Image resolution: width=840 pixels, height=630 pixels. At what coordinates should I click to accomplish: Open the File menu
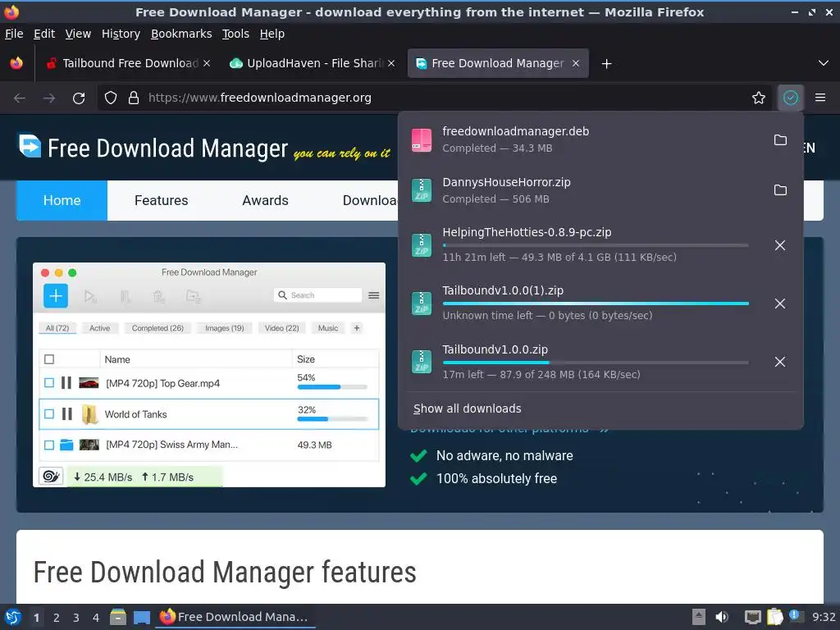click(x=14, y=34)
